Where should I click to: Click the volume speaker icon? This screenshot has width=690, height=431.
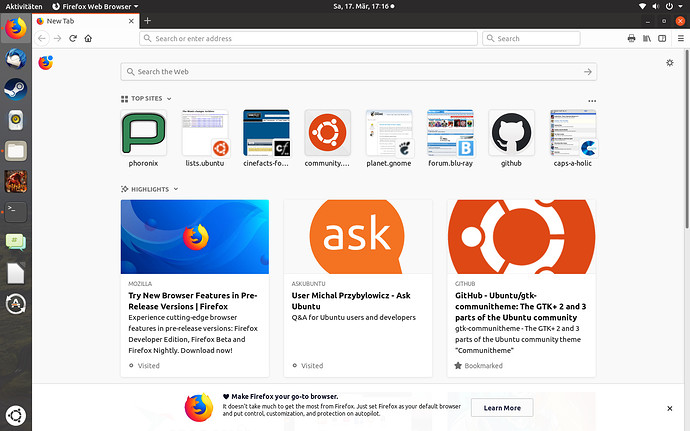pos(656,6)
